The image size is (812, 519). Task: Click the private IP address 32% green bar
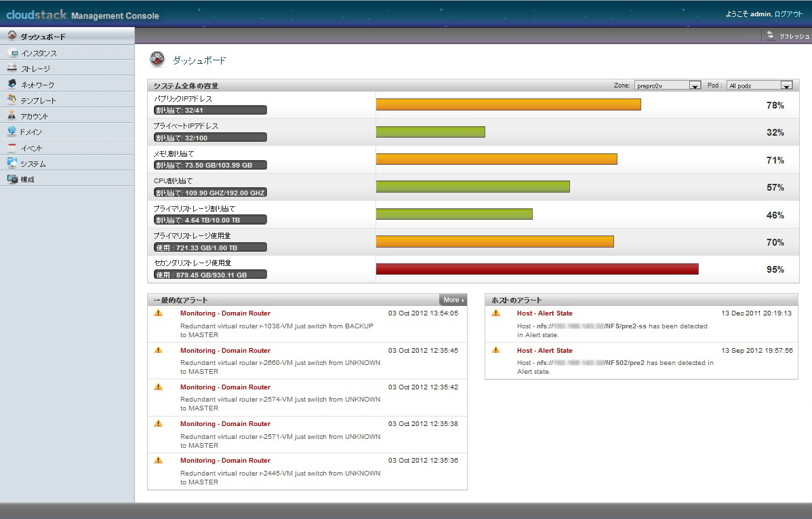click(430, 132)
